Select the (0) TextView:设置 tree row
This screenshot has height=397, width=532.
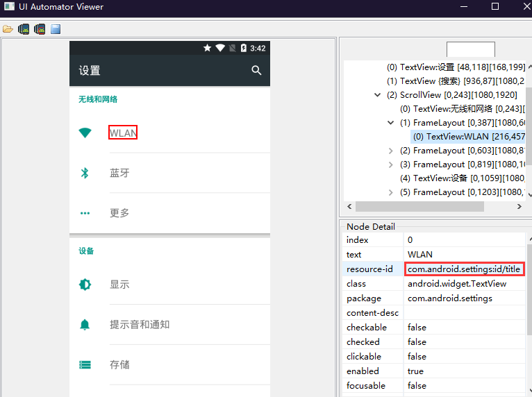(x=456, y=67)
